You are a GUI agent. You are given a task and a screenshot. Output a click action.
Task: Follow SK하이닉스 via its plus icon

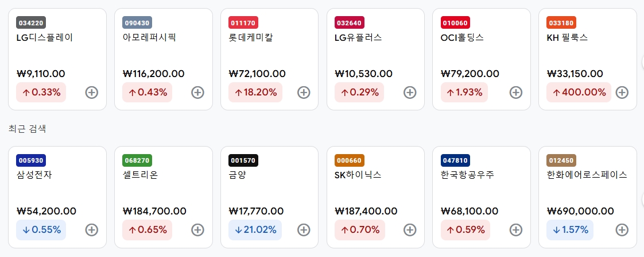(410, 230)
